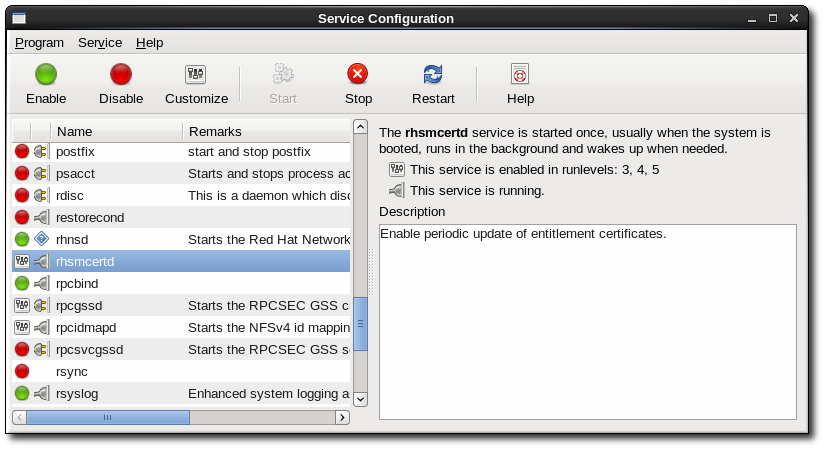Click the blue diamond icon beside rhnsd
The width and height of the screenshot is (824, 449).
click(42, 239)
